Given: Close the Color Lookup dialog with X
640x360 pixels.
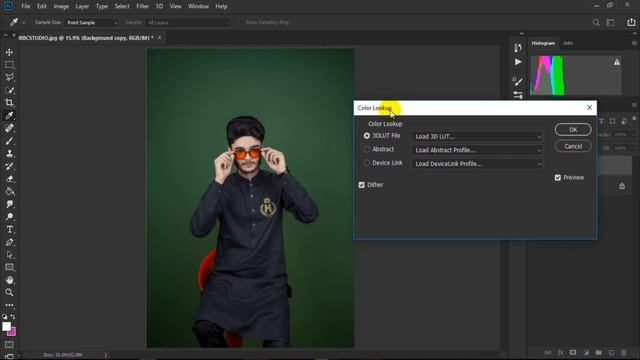Looking at the screenshot, I should [x=589, y=108].
